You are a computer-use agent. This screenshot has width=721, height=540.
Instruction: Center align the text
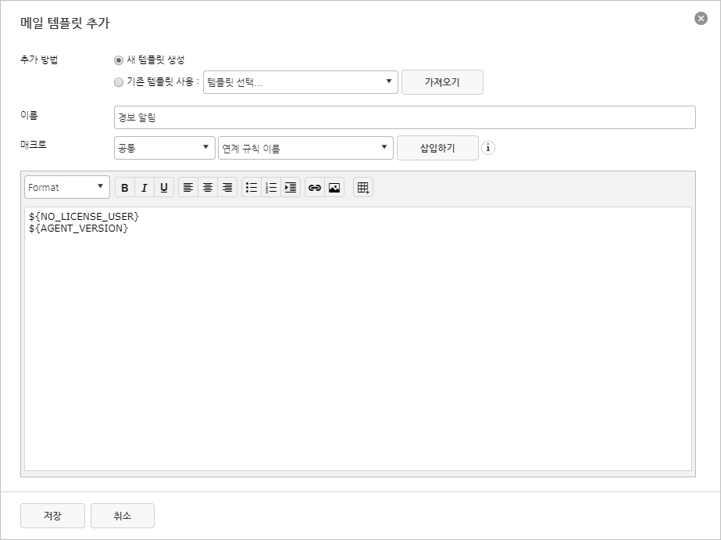click(208, 187)
